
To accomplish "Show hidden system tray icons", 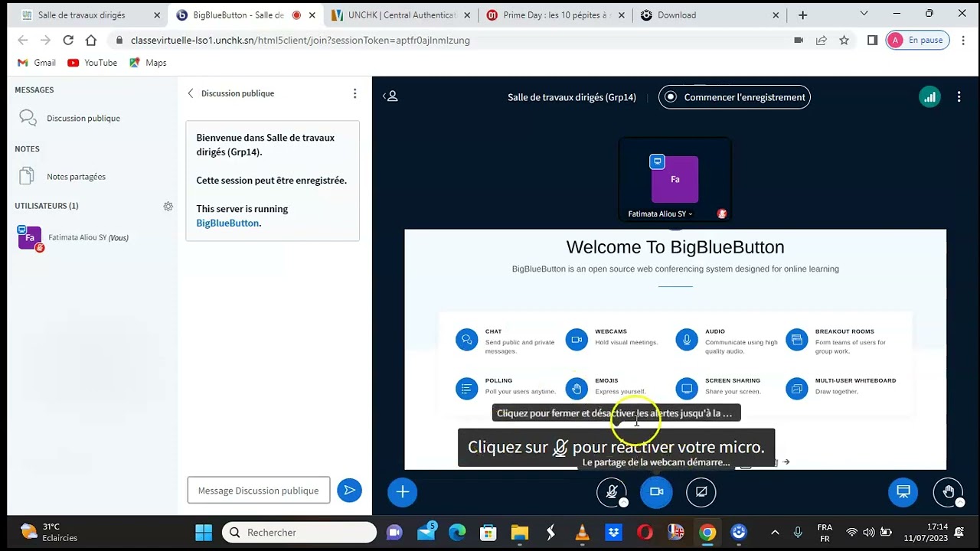I will (775, 533).
